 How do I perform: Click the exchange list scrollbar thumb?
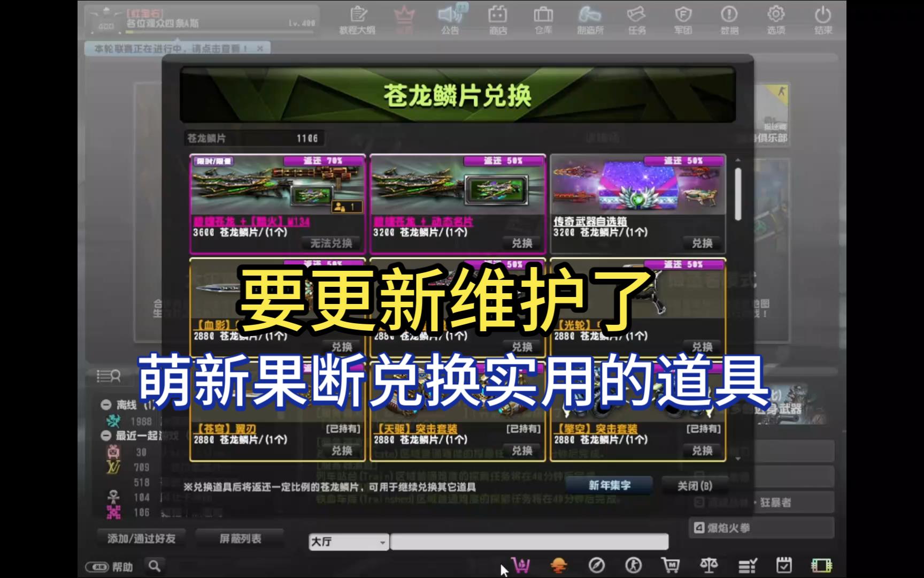click(738, 194)
